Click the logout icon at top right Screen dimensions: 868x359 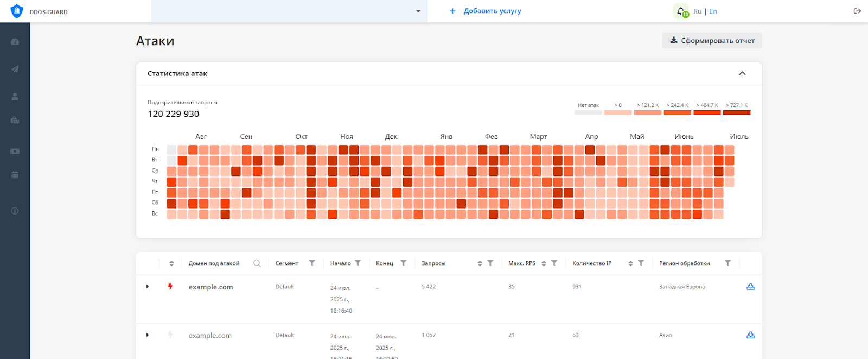pyautogui.click(x=857, y=11)
